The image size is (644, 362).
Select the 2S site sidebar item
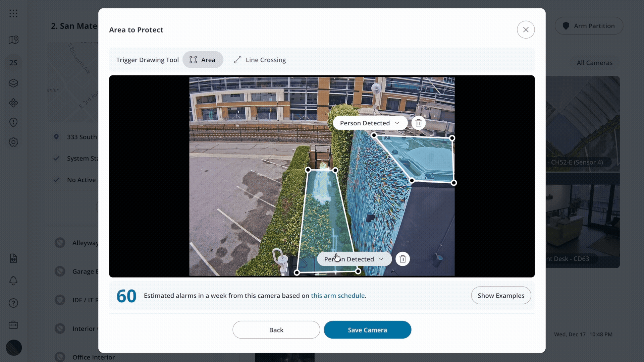click(x=13, y=63)
